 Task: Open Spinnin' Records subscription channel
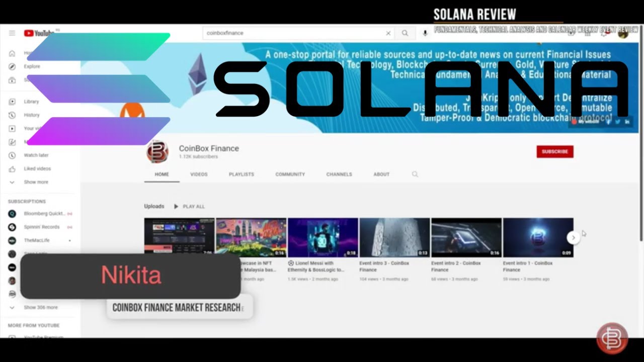[40, 227]
